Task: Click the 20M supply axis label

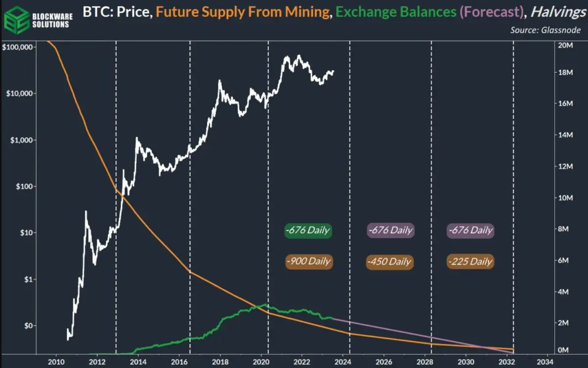Action: pyautogui.click(x=565, y=45)
